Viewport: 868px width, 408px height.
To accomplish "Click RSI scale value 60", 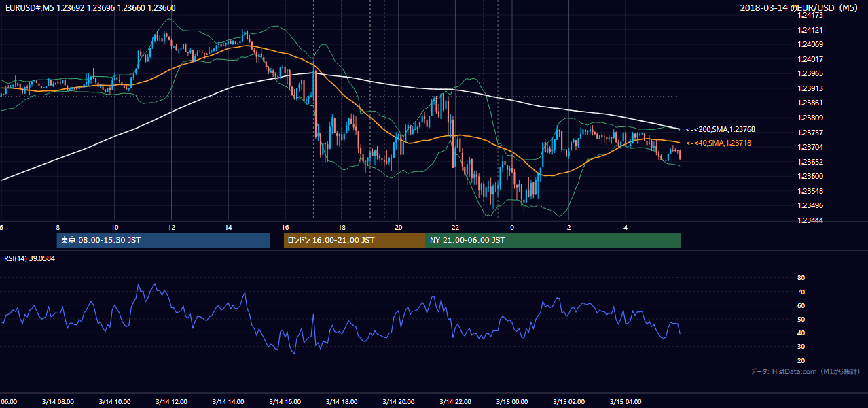I will pos(801,305).
